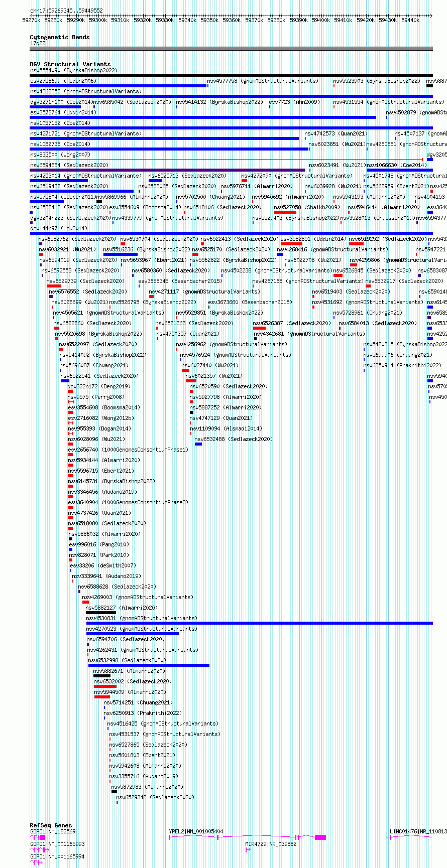Image resolution: width=447 pixels, height=868 pixels.
Task: Click the chr17:59269345..59449552 coordinate label
Action: pos(67,11)
